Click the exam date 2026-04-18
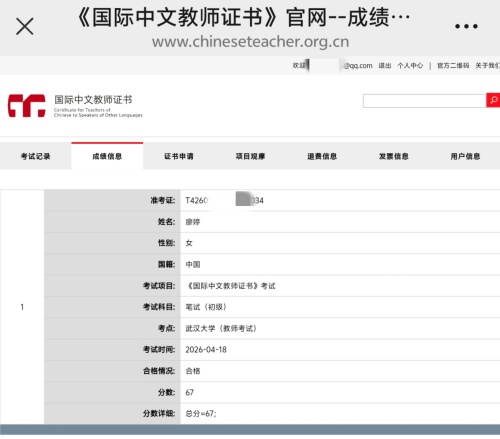 [x=206, y=350]
